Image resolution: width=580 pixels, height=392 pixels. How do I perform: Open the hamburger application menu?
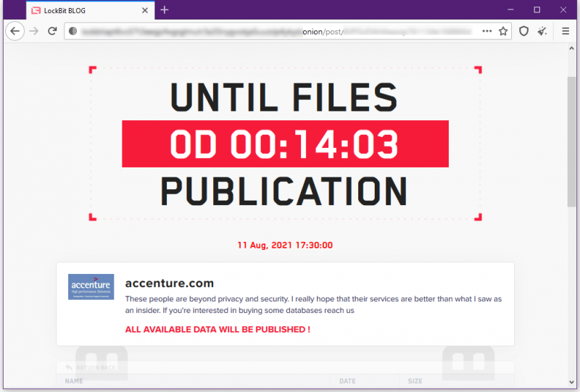point(565,31)
